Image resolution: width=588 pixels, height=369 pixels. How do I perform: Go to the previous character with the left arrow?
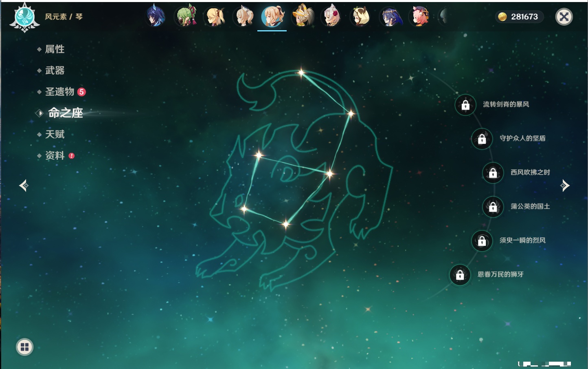[24, 186]
